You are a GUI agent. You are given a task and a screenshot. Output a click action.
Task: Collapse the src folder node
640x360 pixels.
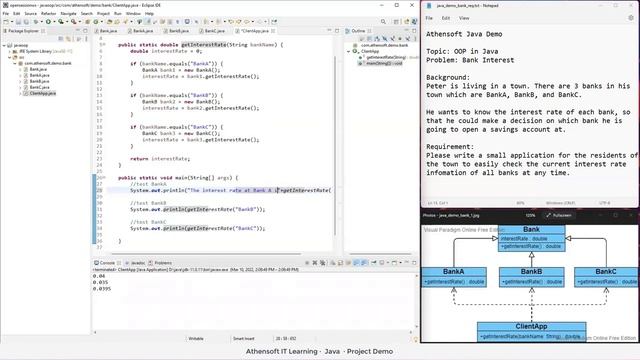9,58
